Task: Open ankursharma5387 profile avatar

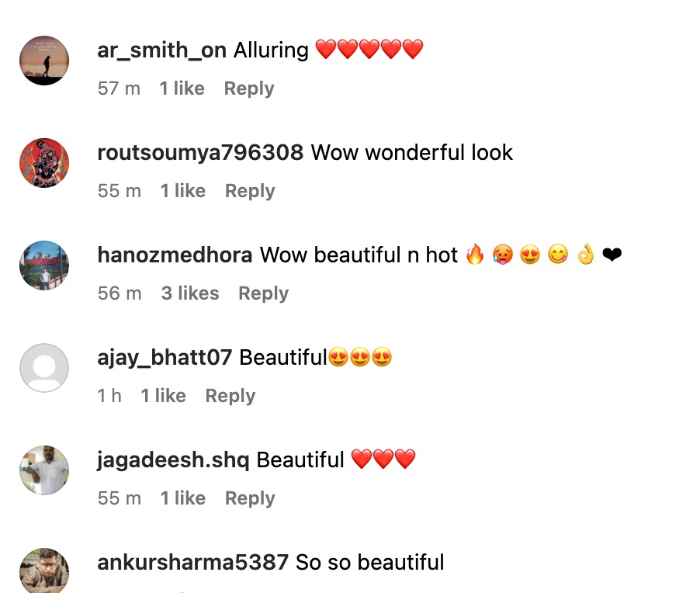Action: pyautogui.click(x=44, y=570)
